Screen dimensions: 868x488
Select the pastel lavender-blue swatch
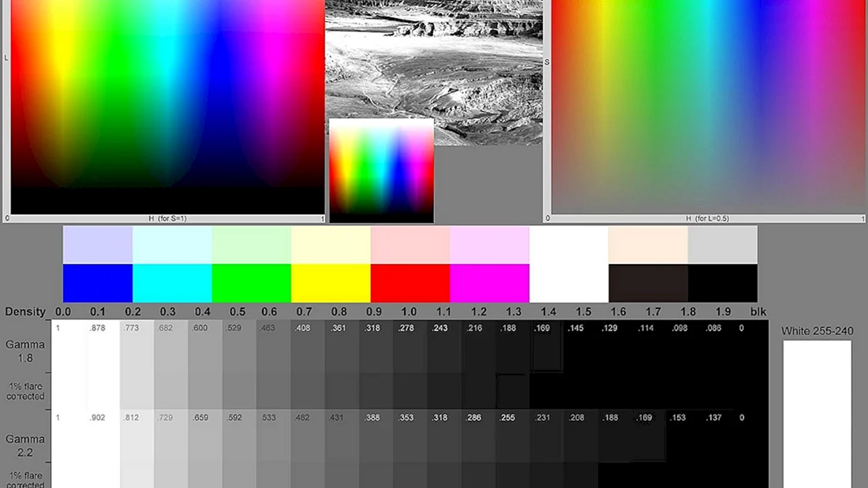[x=97, y=244]
